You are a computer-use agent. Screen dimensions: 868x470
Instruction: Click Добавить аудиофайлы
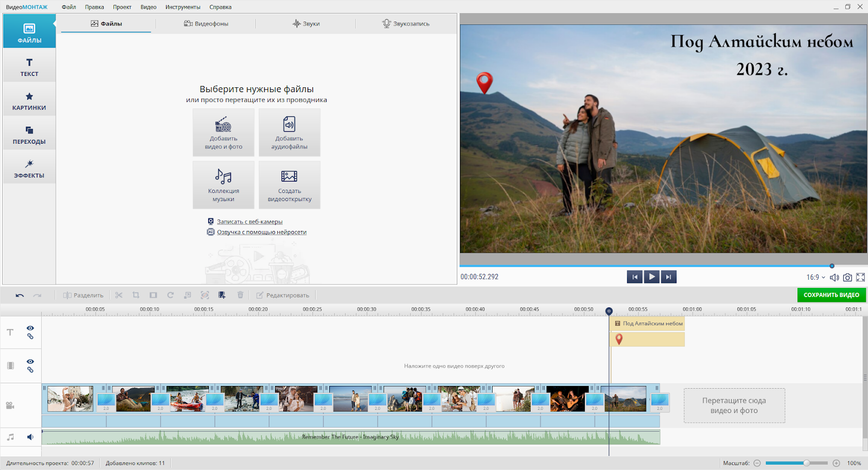(x=290, y=133)
